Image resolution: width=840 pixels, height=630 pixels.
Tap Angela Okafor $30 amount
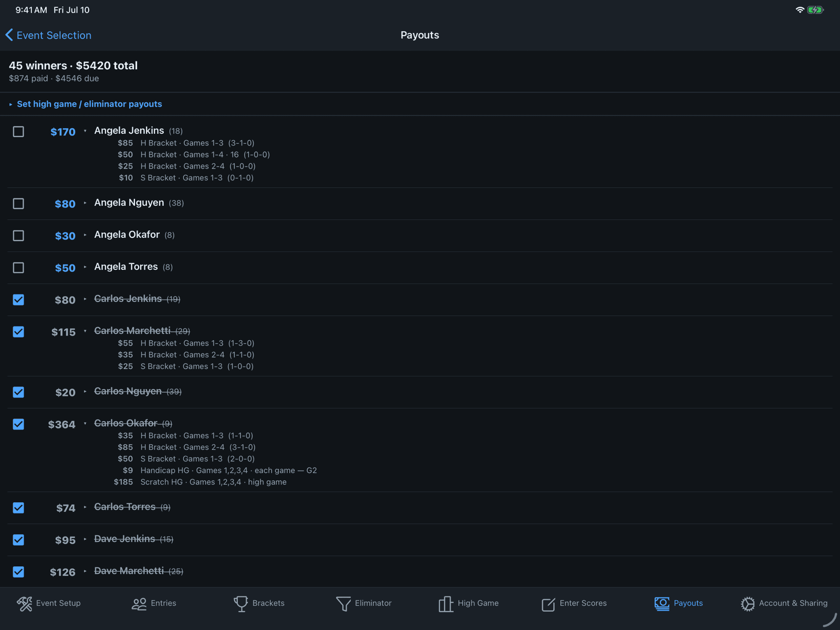click(x=65, y=236)
